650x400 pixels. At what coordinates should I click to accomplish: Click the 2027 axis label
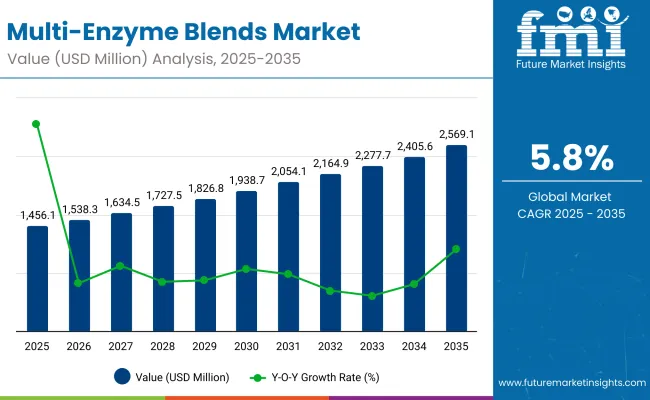pyautogui.click(x=121, y=346)
